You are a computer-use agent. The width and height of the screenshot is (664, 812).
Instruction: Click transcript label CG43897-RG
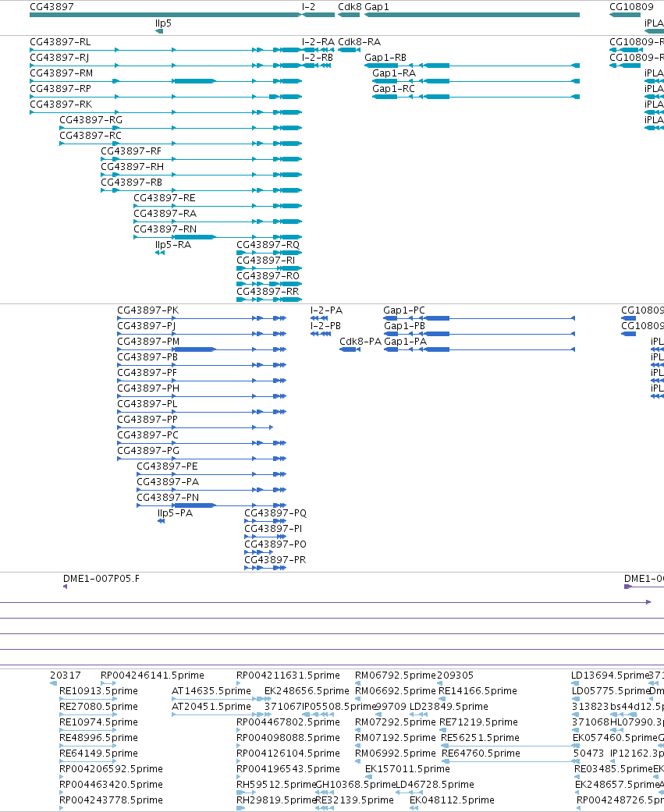(x=91, y=119)
